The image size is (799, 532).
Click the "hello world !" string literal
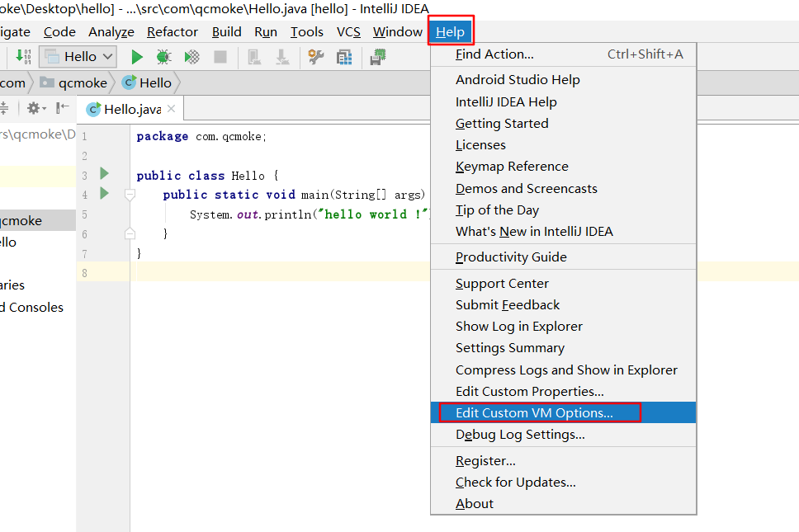(375, 214)
